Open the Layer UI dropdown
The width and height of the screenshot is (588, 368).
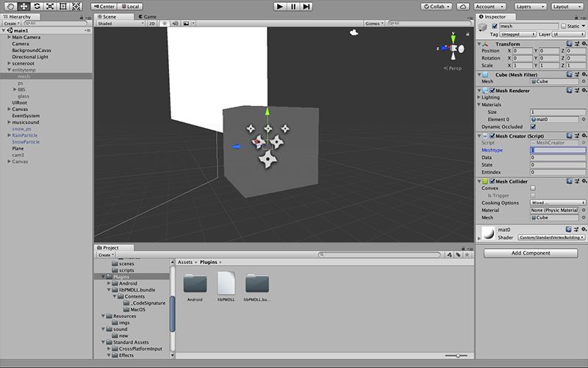click(x=568, y=34)
